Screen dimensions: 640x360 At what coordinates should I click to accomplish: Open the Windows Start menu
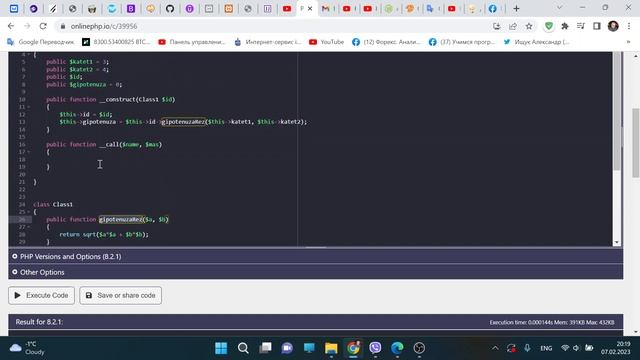pos(221,348)
